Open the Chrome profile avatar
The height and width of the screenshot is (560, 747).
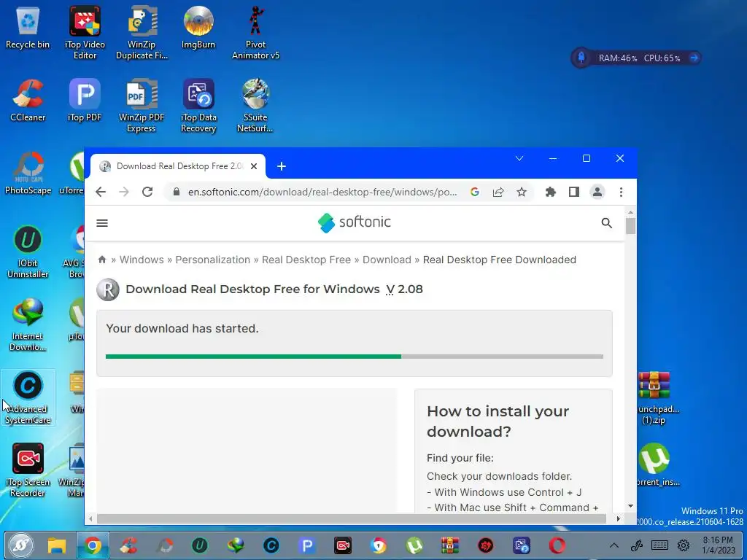coord(597,192)
